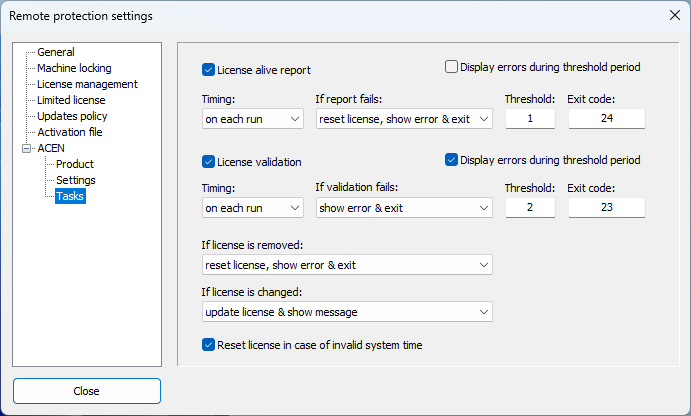Open Settings under ACEN
This screenshot has height=416, width=691.
tap(75, 180)
